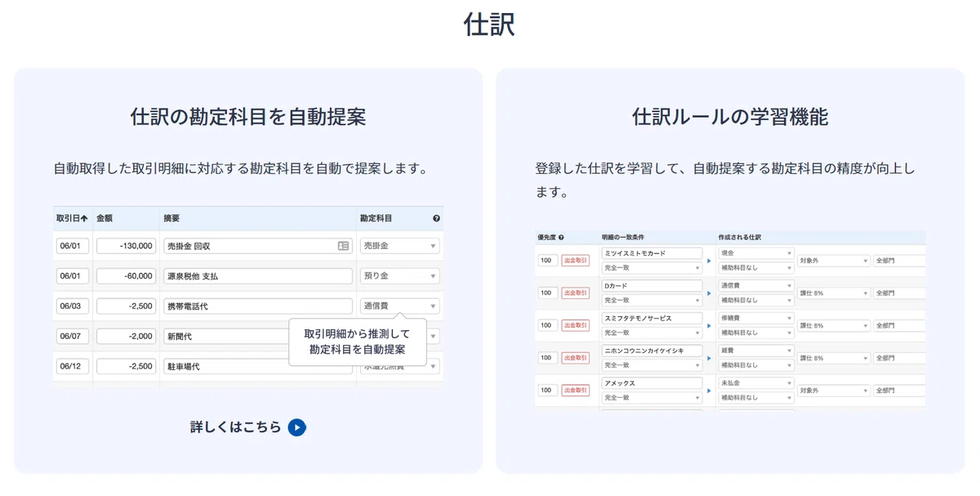Click the 出金取引 tag in Dカード row
Image resolution: width=980 pixels, height=496 pixels.
(x=576, y=293)
